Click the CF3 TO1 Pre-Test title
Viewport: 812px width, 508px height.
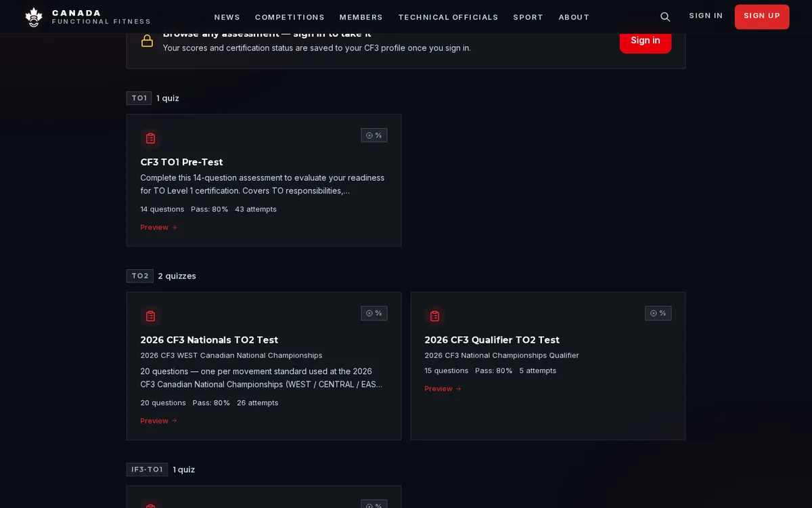182,163
